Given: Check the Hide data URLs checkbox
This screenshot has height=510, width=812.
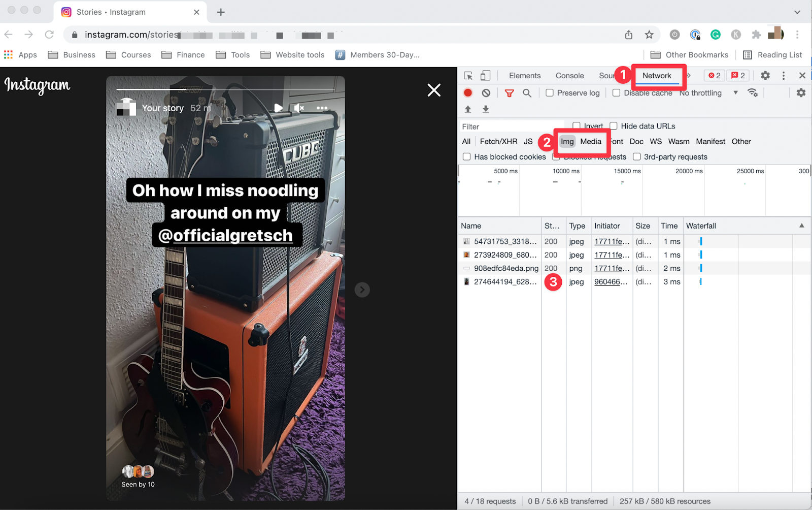Looking at the screenshot, I should 614,126.
